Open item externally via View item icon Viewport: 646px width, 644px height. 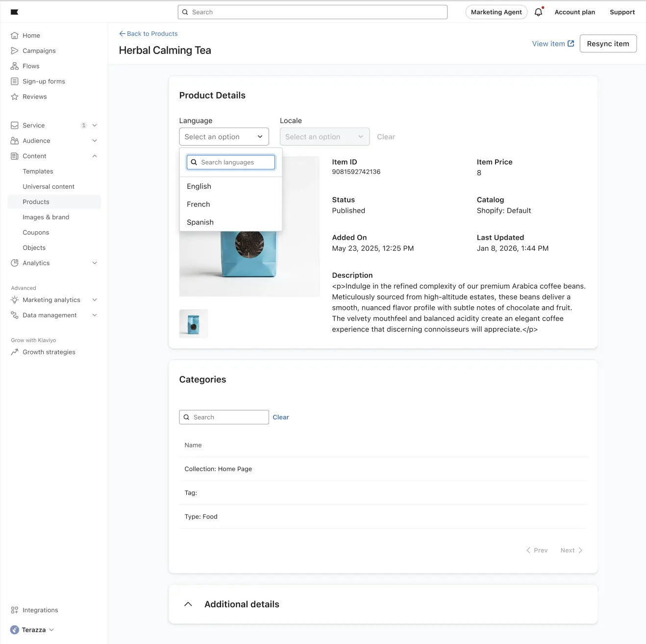(571, 43)
